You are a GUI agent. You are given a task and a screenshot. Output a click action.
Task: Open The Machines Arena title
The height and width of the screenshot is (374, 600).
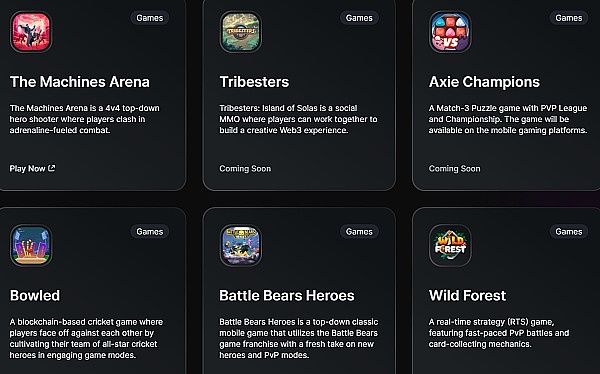click(80, 82)
